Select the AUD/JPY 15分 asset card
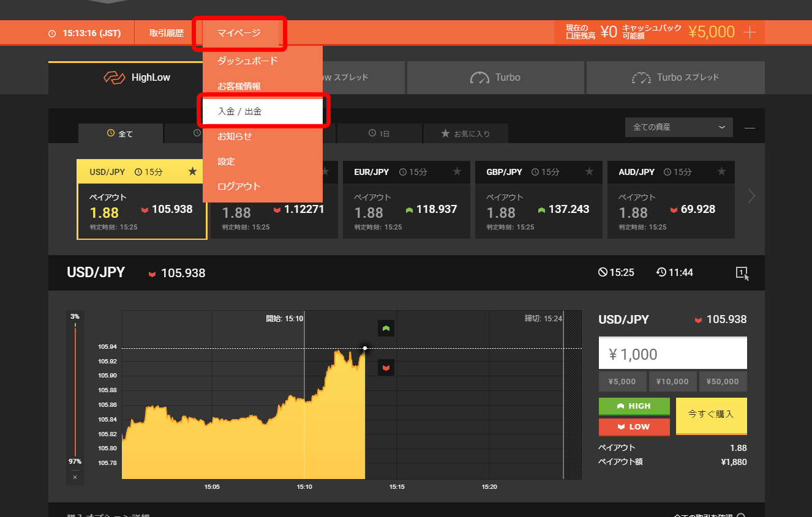 (671, 200)
